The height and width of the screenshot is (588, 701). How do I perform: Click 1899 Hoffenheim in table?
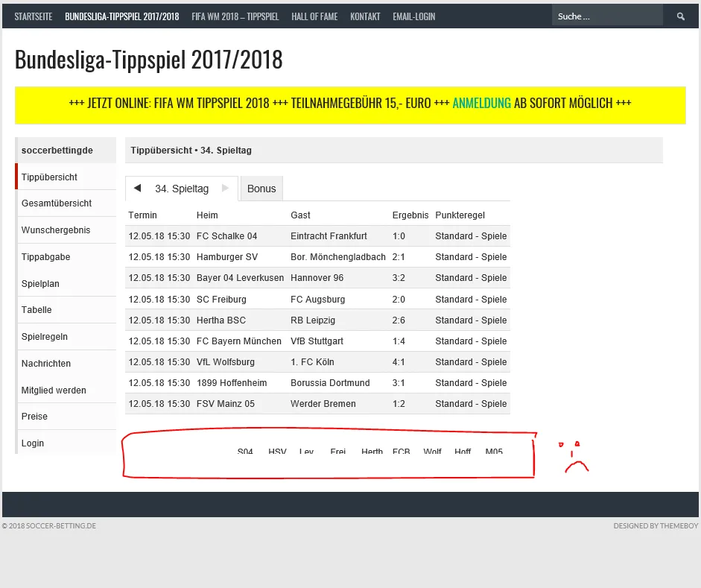point(232,383)
